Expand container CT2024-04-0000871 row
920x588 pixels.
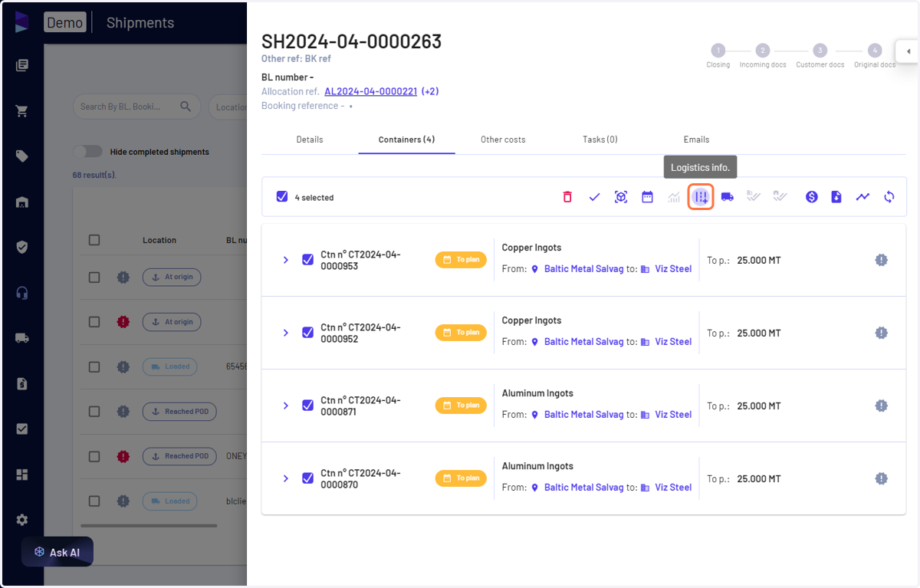[x=286, y=406]
